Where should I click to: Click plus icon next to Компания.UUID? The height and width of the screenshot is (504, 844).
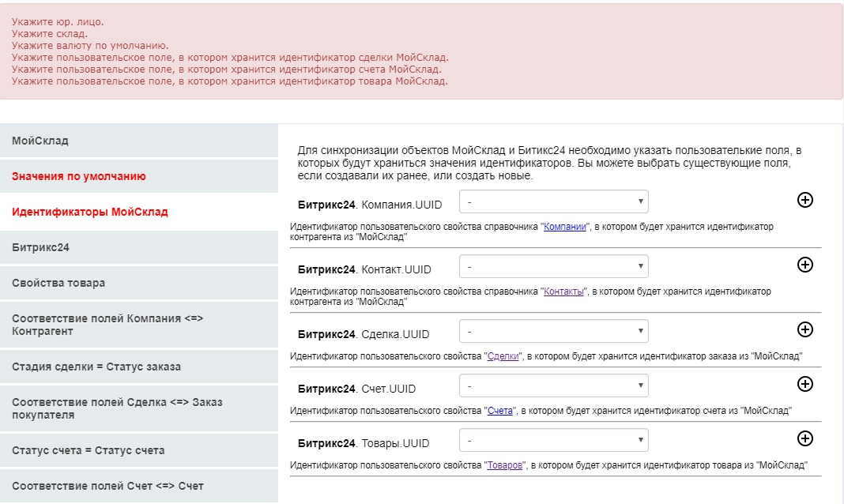tap(804, 201)
